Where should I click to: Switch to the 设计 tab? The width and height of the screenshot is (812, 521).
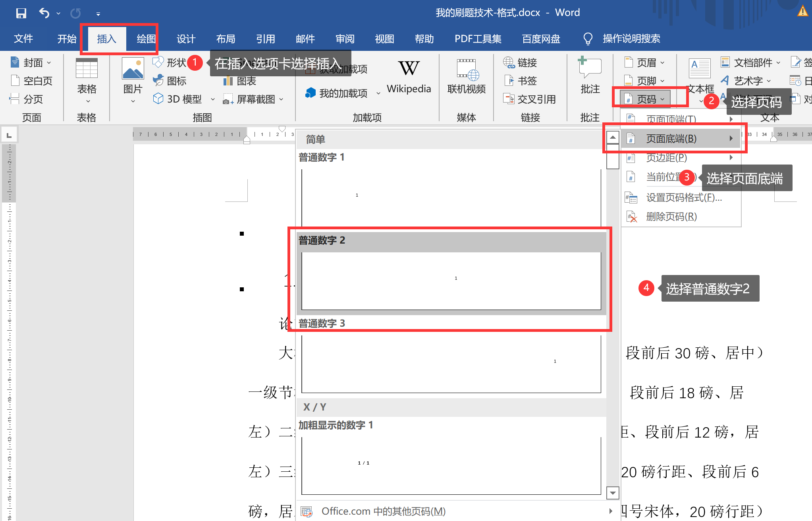186,39
